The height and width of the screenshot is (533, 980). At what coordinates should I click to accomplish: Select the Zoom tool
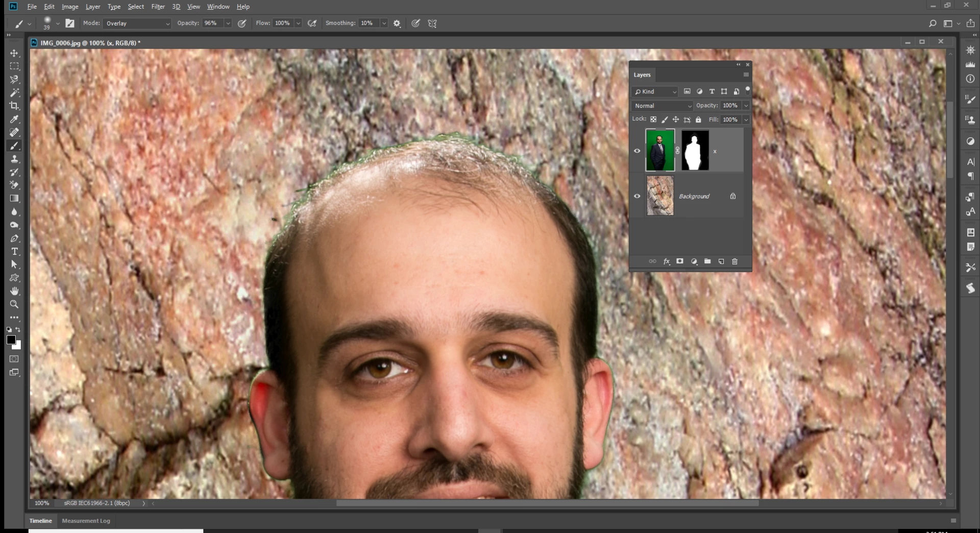click(x=14, y=304)
